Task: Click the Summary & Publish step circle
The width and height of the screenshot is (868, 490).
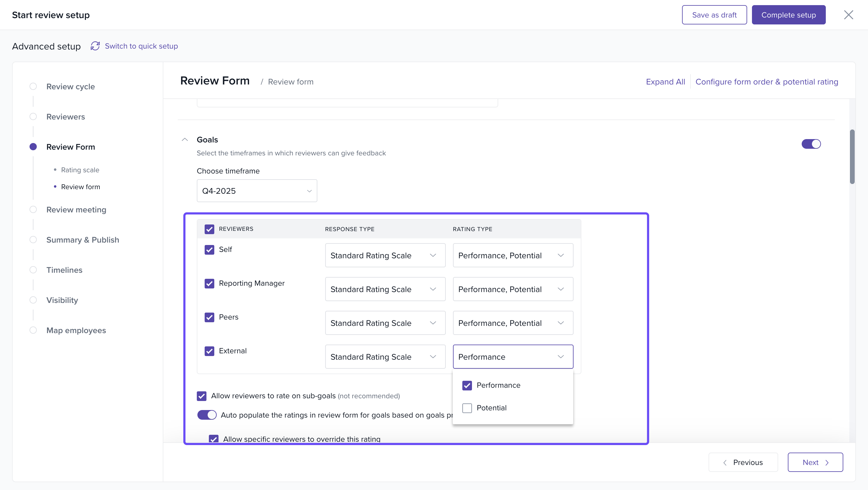Action: (x=33, y=240)
